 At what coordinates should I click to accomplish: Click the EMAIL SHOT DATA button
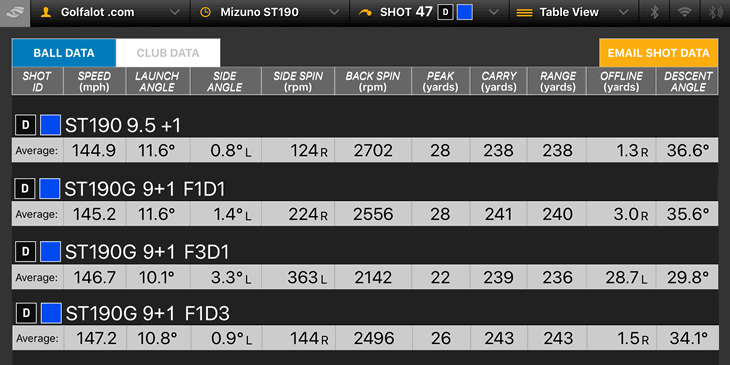click(x=658, y=53)
